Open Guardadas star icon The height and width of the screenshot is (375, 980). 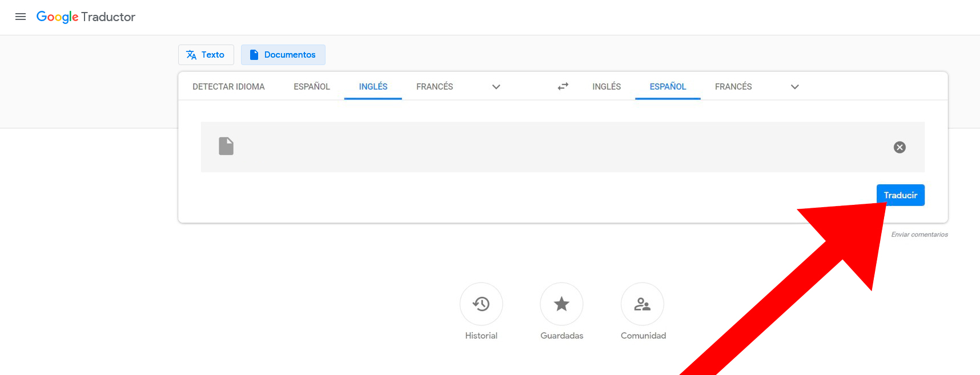[x=562, y=304]
